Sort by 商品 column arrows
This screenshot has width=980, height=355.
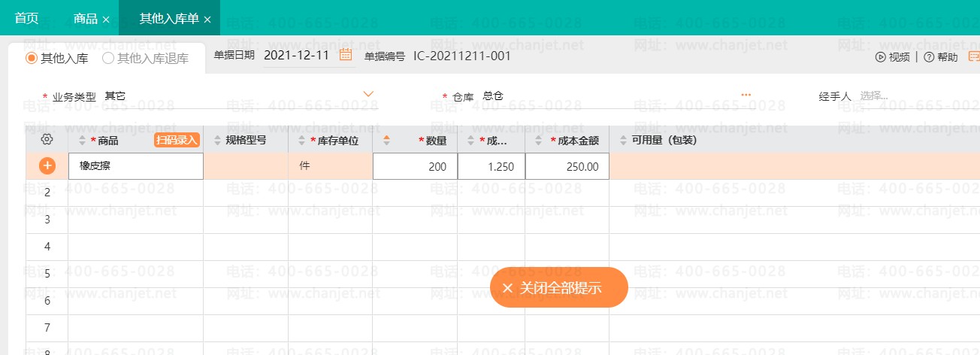83,140
